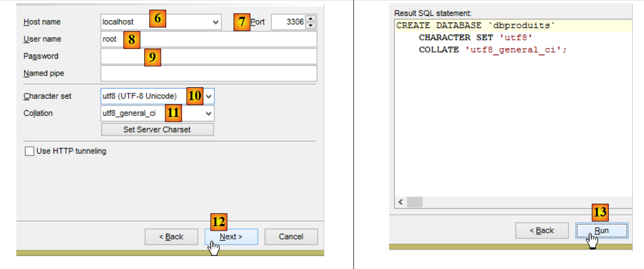Cancel the connection wizard
Viewport: 644px width, 269px height.
click(291, 237)
